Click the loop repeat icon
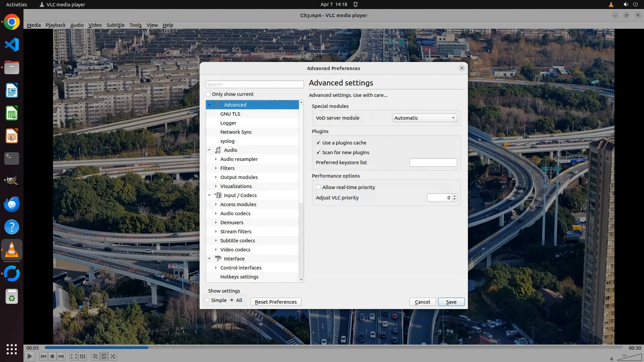This screenshot has width=644, height=362. tap(104, 356)
